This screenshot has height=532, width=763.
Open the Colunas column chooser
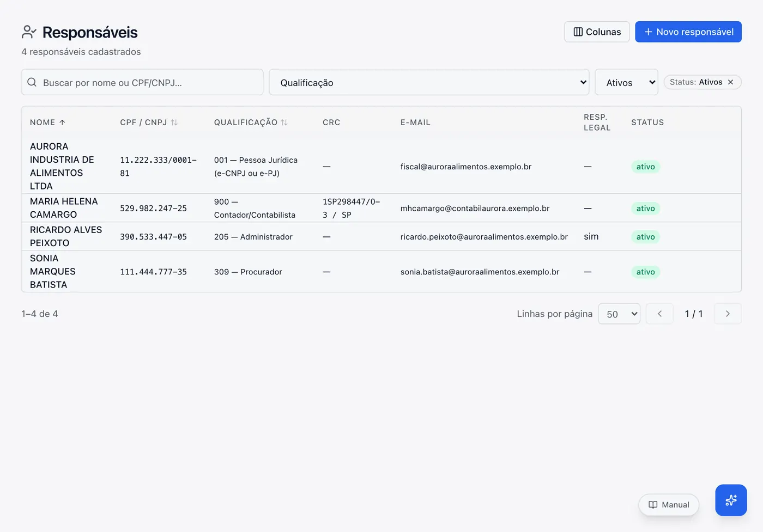pyautogui.click(x=597, y=32)
